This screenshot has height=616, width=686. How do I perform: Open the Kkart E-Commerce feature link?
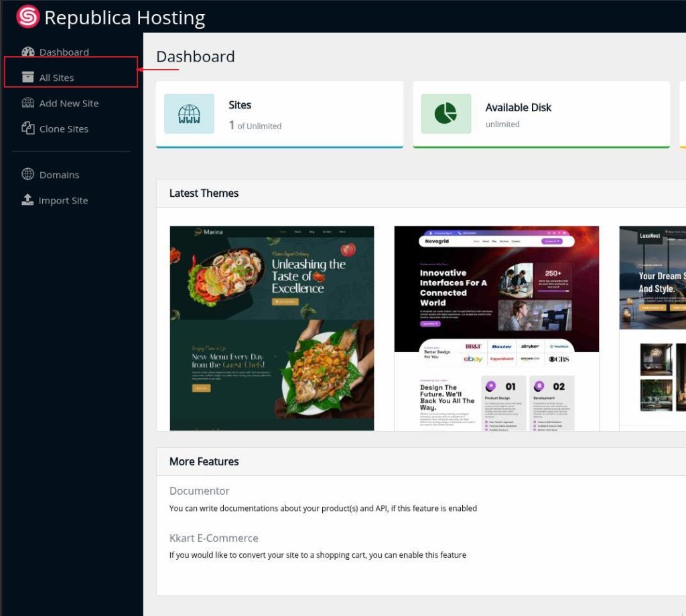(213, 538)
